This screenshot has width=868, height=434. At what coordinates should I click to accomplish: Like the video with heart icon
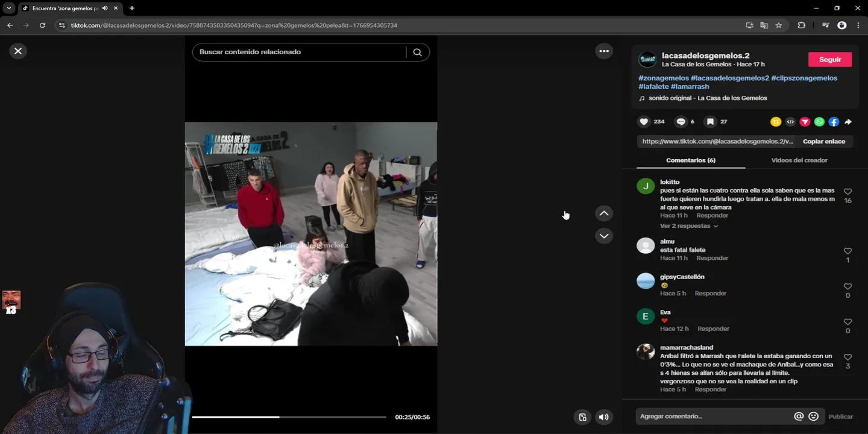pyautogui.click(x=644, y=122)
